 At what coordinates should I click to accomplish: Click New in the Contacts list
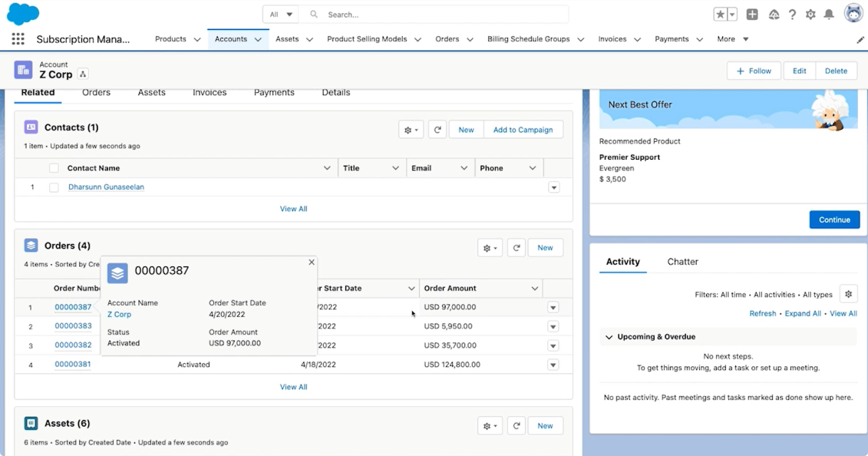(466, 130)
